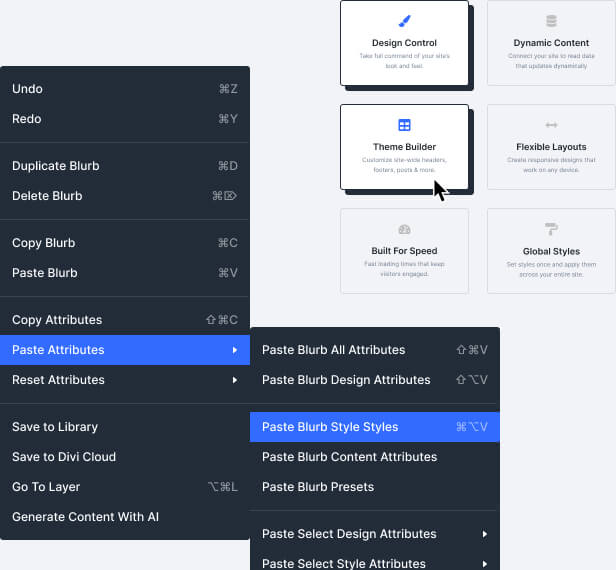
Task: Click the speedometer icon in Built For Speed
Action: point(404,229)
